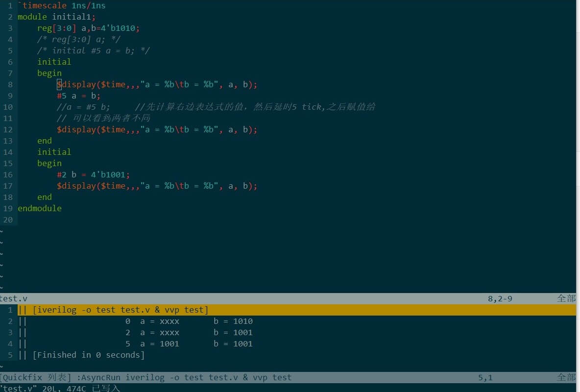Viewport: 580px width, 392px height.
Task: Click the Quickfix status line AsyncRun command
Action: [x=184, y=378]
